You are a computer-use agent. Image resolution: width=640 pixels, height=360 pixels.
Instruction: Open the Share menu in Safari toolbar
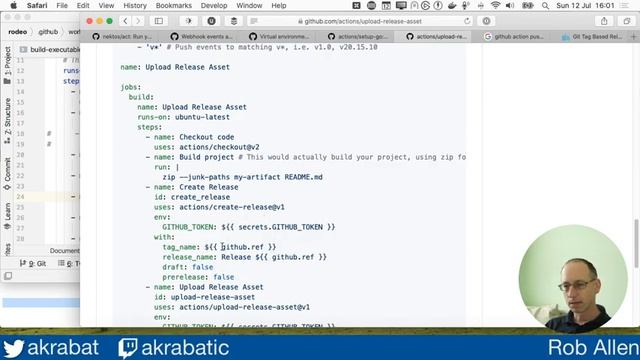604,21
